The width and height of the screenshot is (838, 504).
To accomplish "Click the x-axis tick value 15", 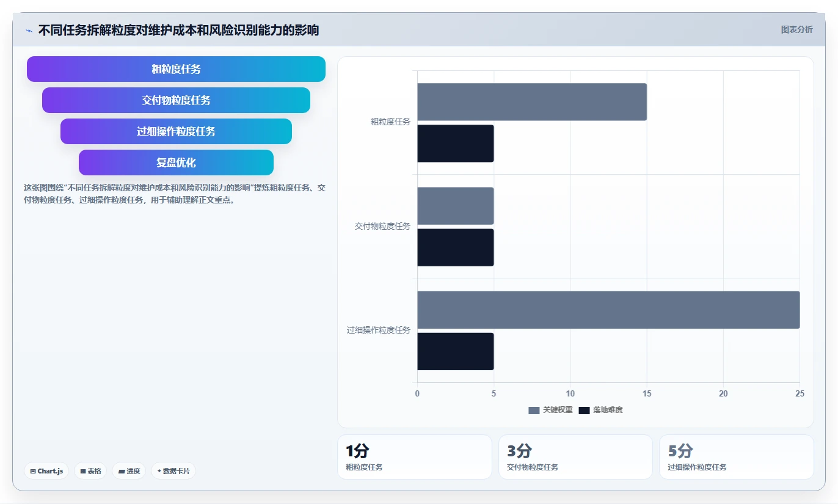I will [647, 394].
